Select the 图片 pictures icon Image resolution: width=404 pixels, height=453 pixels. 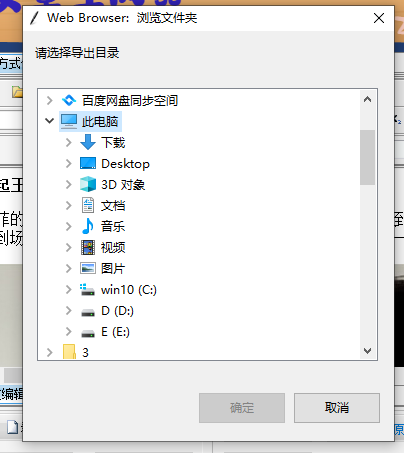tap(88, 268)
